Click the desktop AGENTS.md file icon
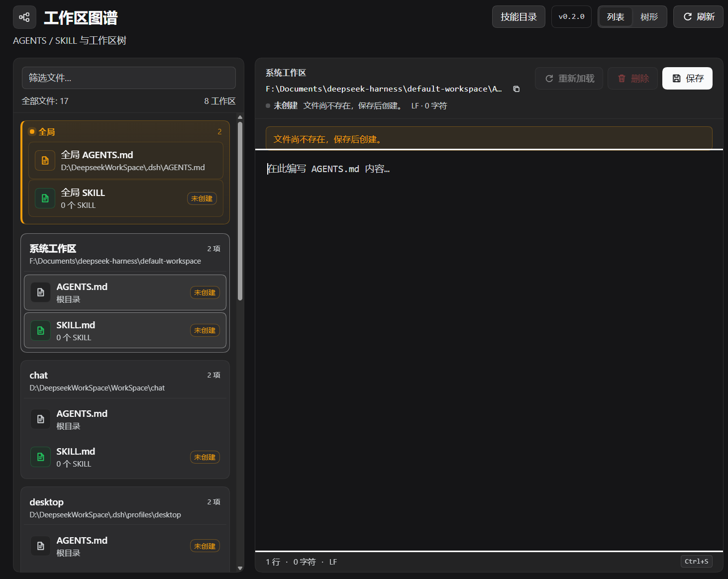Screen dimensions: 728x579 coord(41,546)
